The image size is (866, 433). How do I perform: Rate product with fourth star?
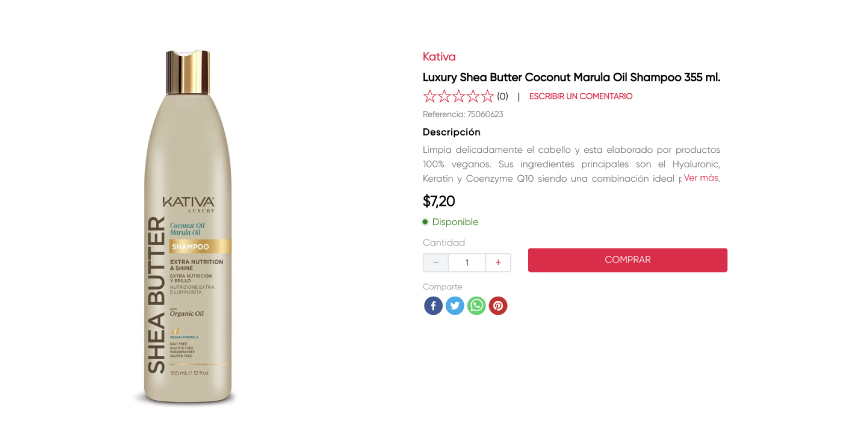coord(473,97)
